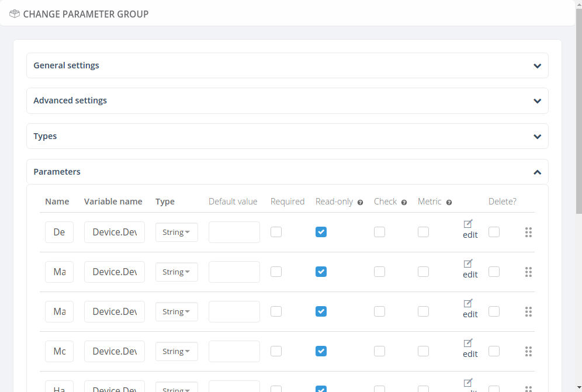Click the help icon next to Read-only
This screenshot has width=582, height=392.
[x=360, y=203]
